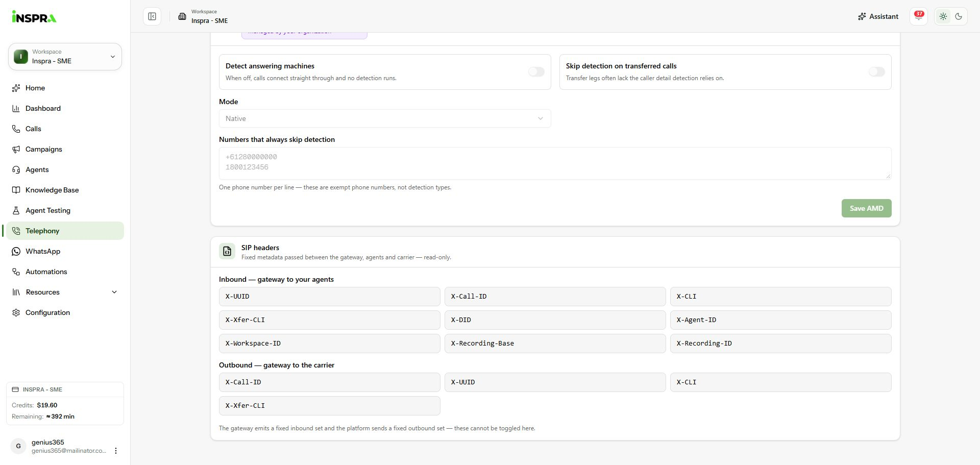Click the inbound X-Workspace-ID header field

tap(329, 344)
